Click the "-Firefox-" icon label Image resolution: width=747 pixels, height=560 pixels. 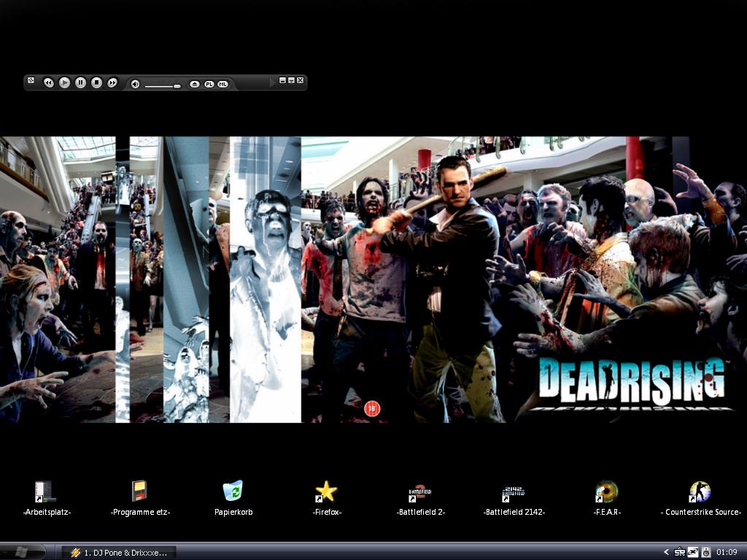coord(327,513)
